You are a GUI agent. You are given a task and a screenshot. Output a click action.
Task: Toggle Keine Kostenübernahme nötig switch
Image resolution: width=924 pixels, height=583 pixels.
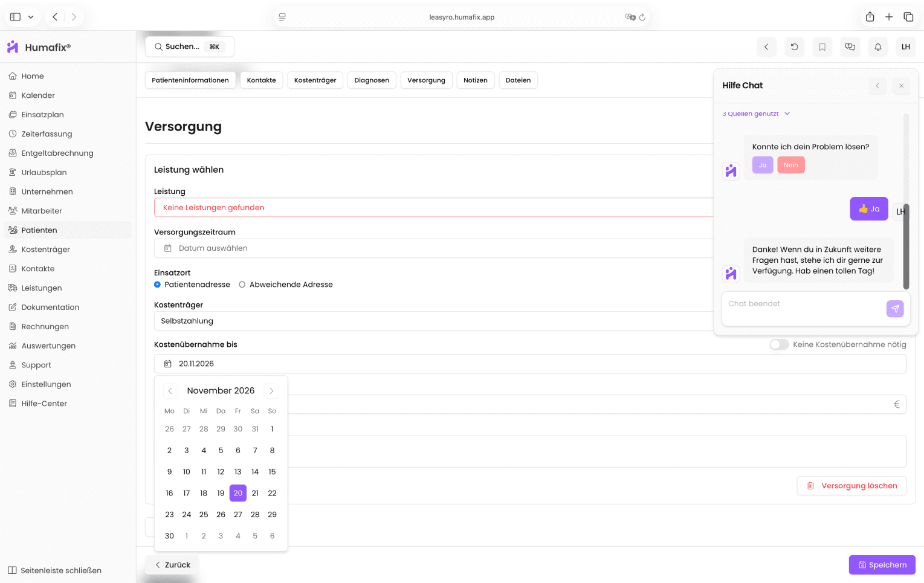(778, 344)
